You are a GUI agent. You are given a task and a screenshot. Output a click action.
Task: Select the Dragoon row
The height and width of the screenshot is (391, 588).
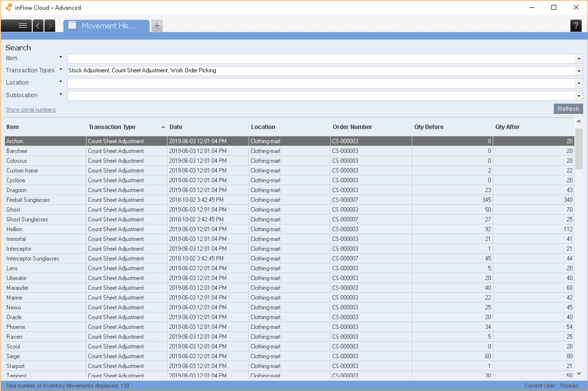[x=290, y=190]
